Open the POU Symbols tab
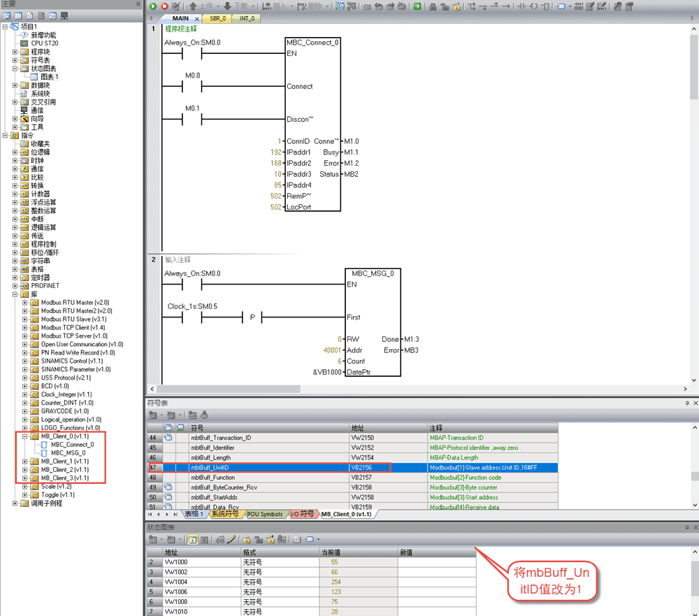Image resolution: width=699 pixels, height=616 pixels. (x=264, y=514)
